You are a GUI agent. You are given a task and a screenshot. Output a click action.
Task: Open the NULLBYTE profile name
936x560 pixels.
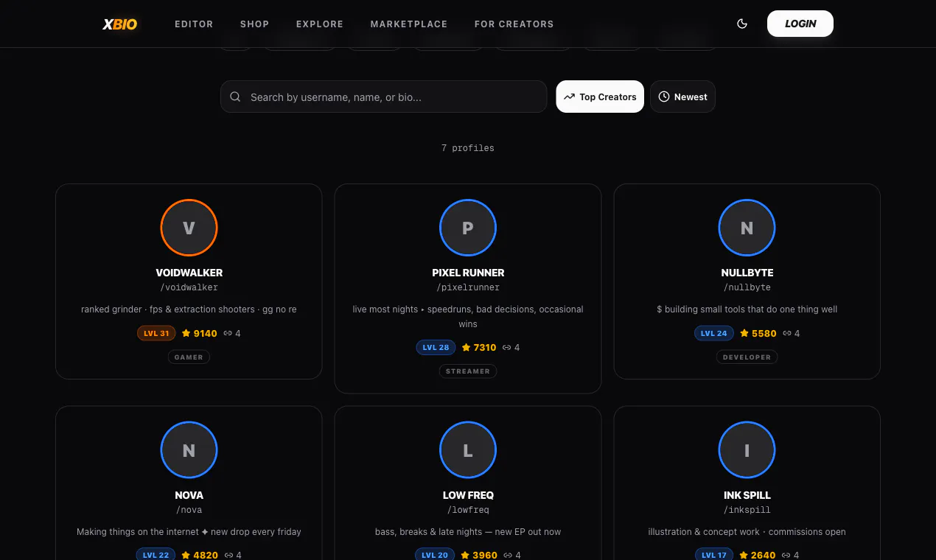(747, 273)
